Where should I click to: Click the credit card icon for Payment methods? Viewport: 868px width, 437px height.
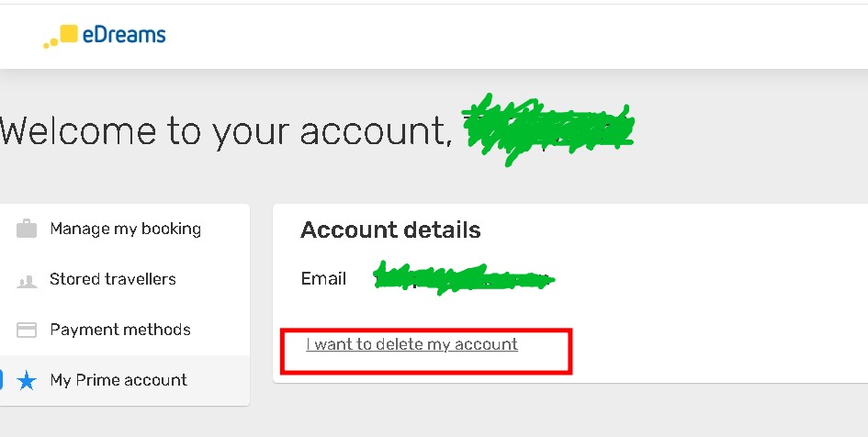[27, 330]
